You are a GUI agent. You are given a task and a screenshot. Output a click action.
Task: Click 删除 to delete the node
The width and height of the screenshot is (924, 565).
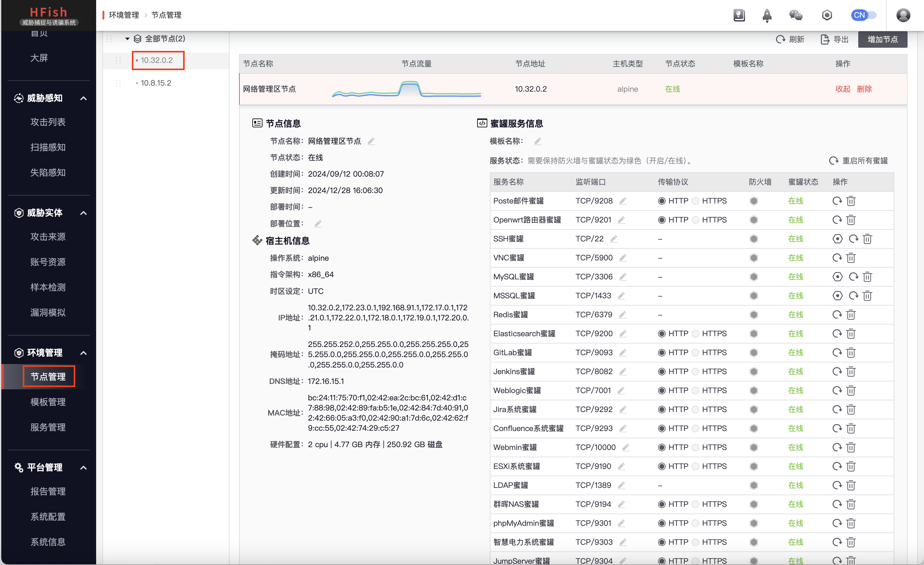pyautogui.click(x=864, y=89)
